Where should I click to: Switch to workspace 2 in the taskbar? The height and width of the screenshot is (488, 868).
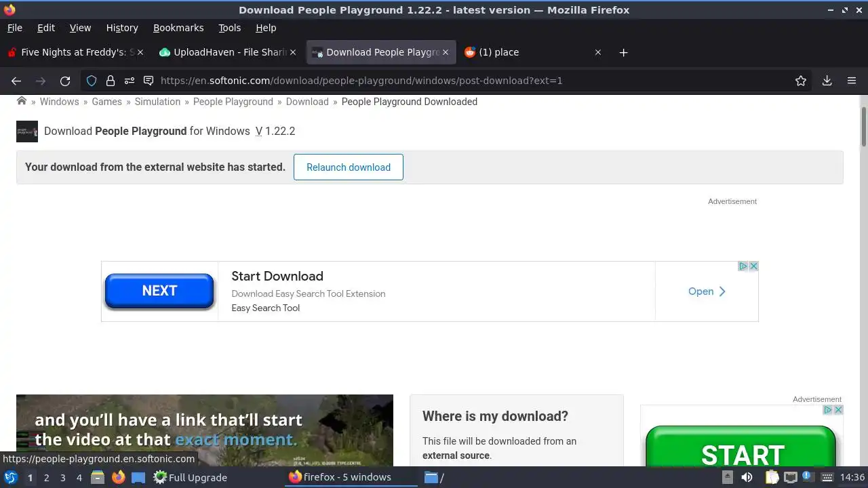[x=46, y=478]
